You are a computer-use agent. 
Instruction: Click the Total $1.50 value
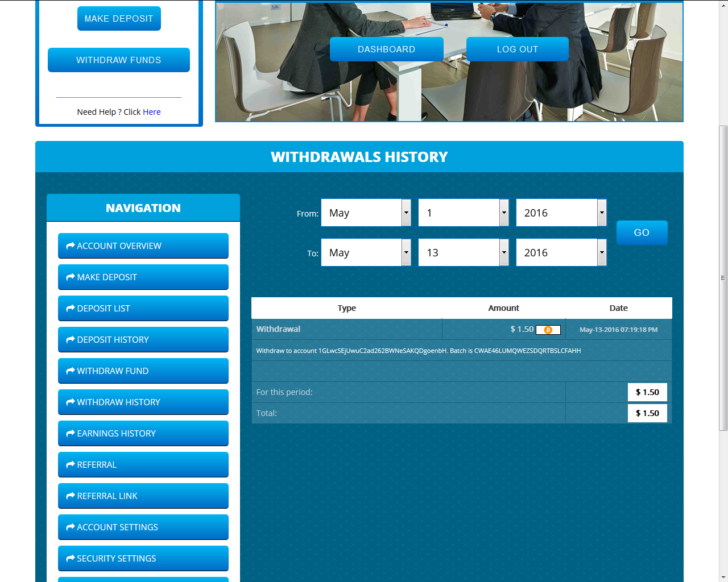tap(647, 413)
